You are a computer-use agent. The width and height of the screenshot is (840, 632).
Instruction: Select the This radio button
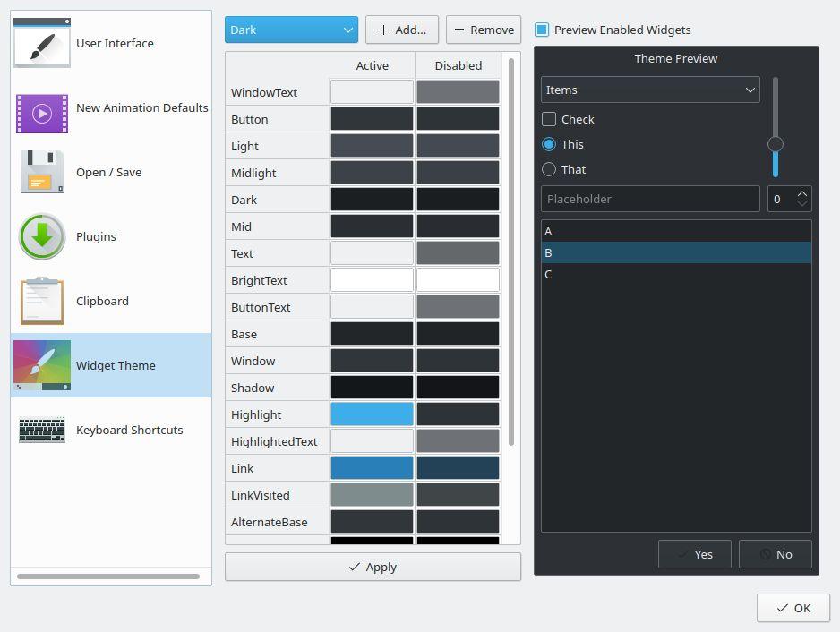(549, 144)
